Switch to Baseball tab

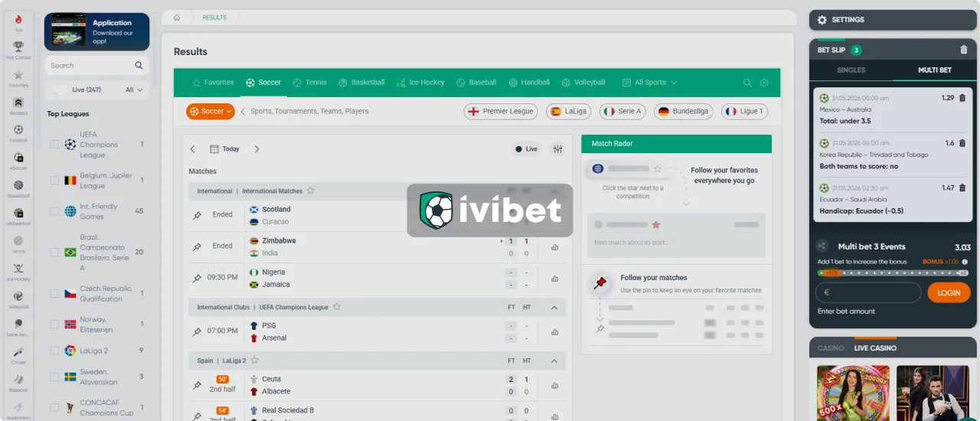[476, 83]
